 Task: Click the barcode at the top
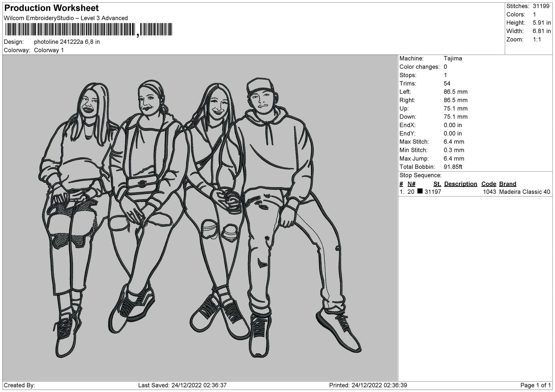point(89,30)
